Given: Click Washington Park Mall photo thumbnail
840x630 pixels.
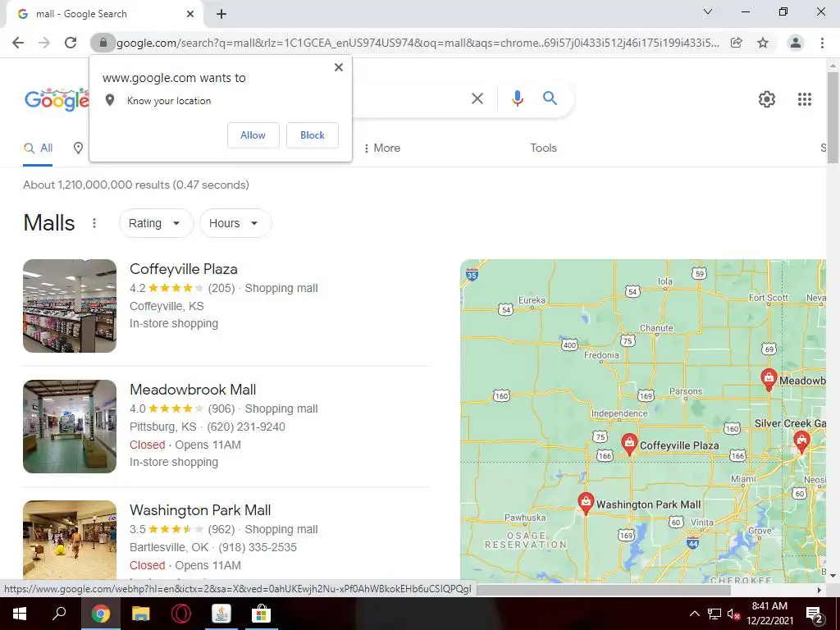Looking at the screenshot, I should (x=70, y=540).
